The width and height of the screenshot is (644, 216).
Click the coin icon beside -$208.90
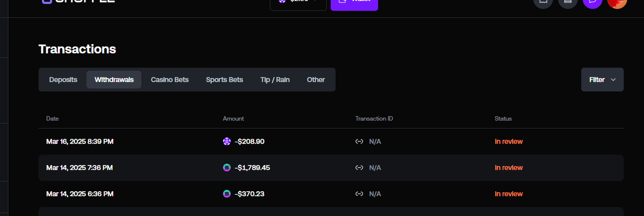227,142
